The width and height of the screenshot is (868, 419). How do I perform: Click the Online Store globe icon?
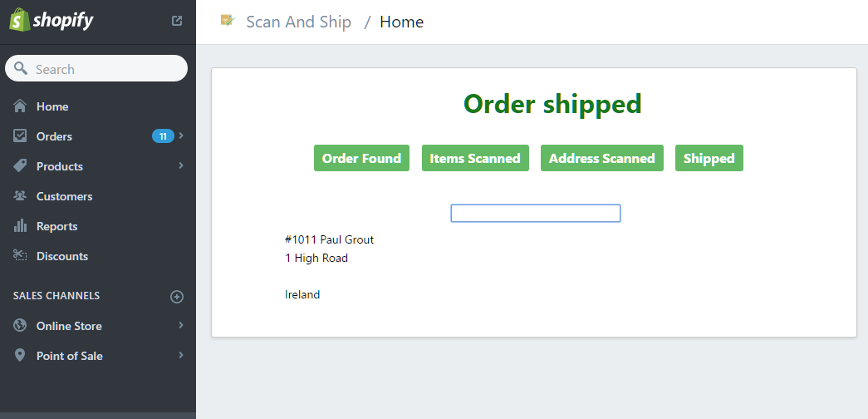click(20, 325)
